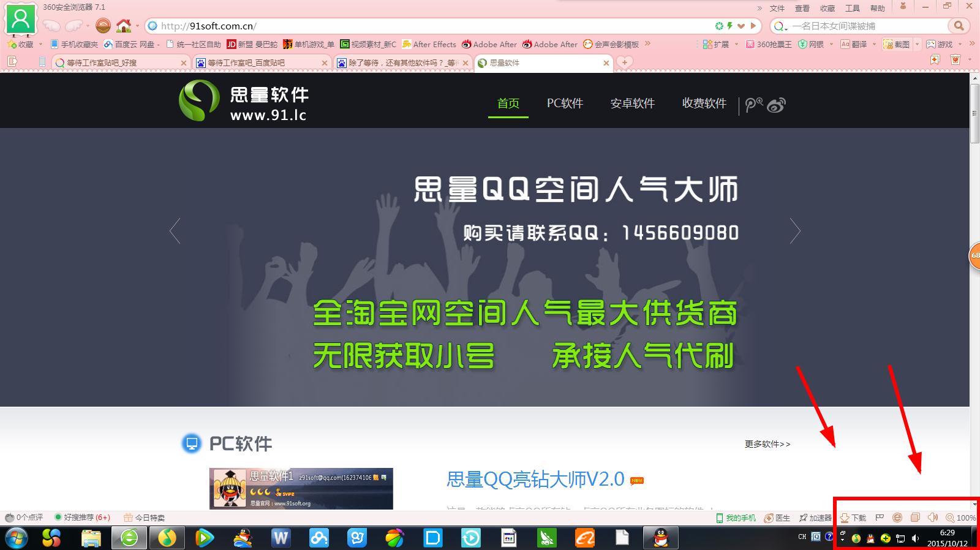Refresh the page with the green reload icon
Viewport: 980px width, 550px height.
coord(719,26)
